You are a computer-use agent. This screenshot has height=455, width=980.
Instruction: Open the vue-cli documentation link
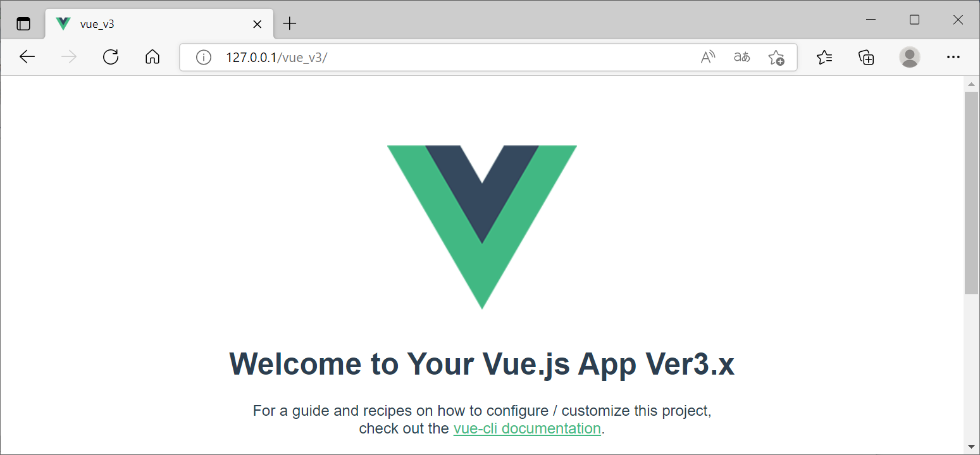click(x=527, y=428)
